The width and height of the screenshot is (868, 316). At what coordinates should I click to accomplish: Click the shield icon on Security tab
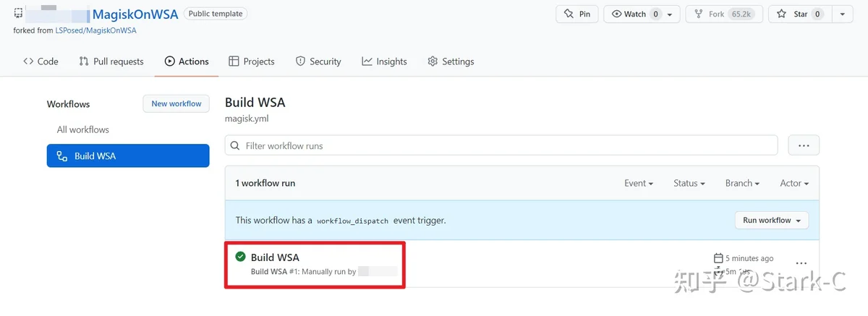tap(300, 61)
